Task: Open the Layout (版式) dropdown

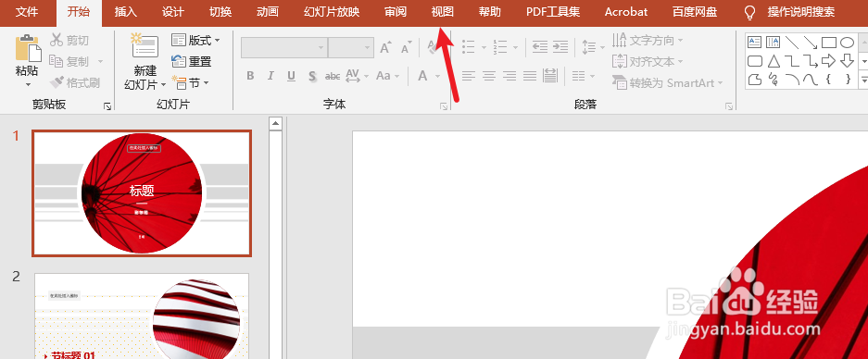Action: [195, 40]
